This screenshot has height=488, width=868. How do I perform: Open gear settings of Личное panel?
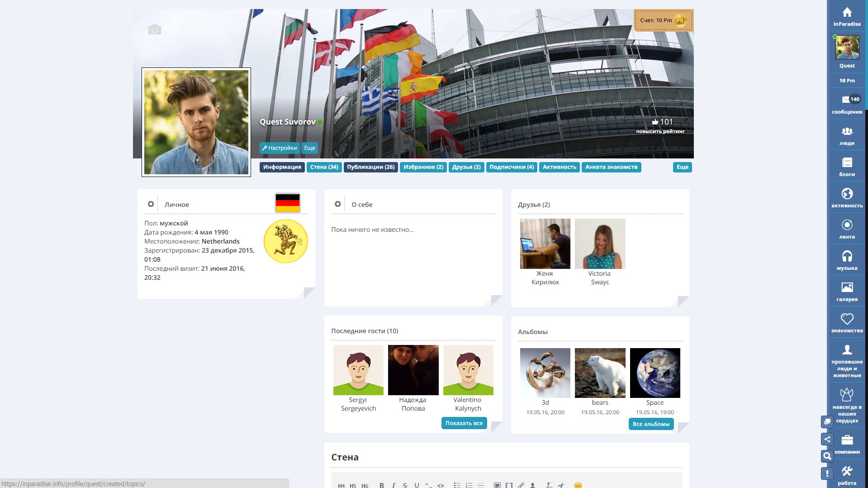click(151, 204)
